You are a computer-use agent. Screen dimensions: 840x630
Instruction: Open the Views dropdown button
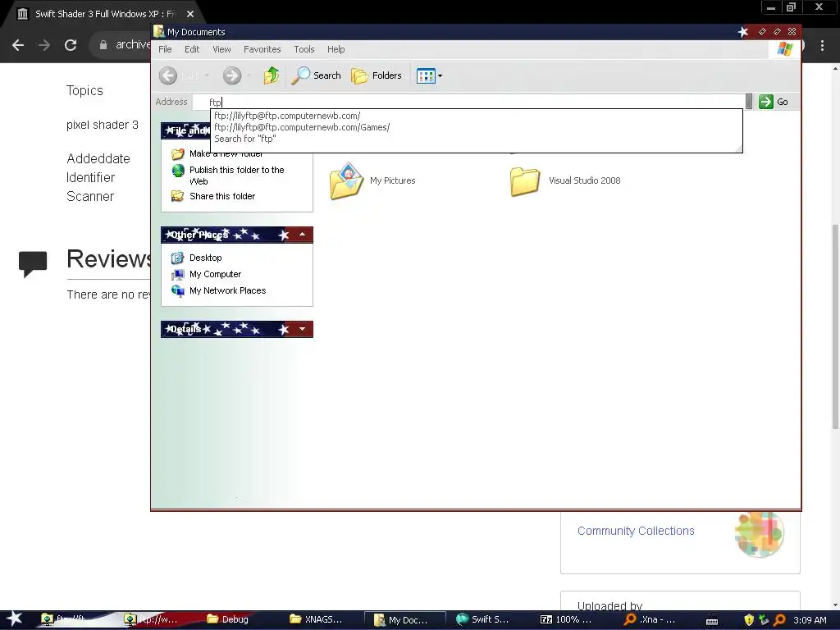pos(430,75)
